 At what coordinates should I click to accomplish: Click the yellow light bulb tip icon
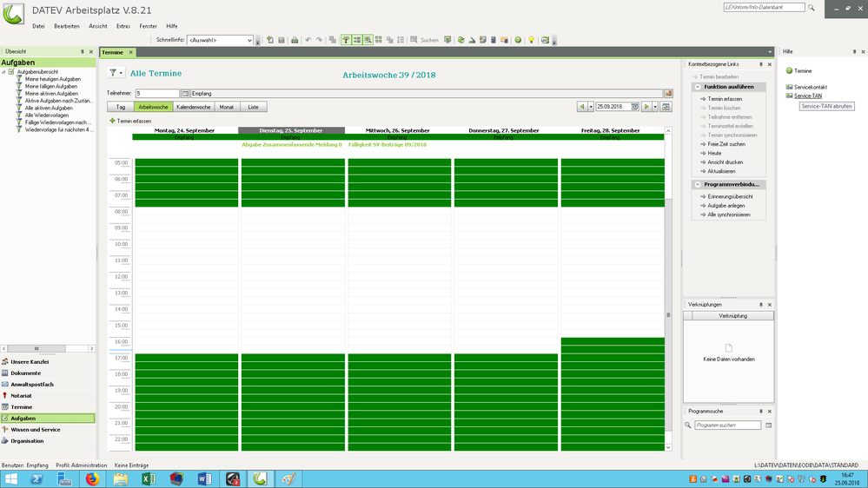(532, 40)
